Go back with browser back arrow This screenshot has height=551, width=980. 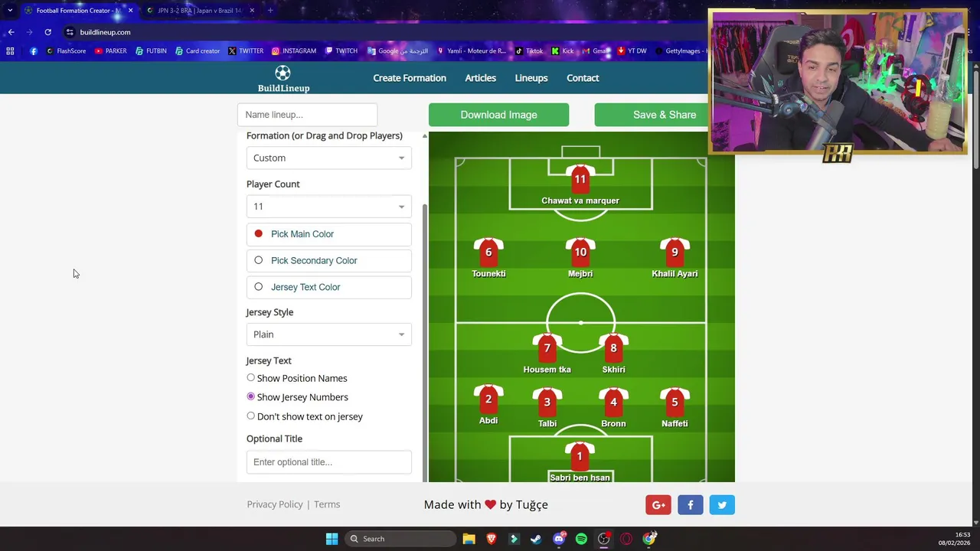[11, 32]
